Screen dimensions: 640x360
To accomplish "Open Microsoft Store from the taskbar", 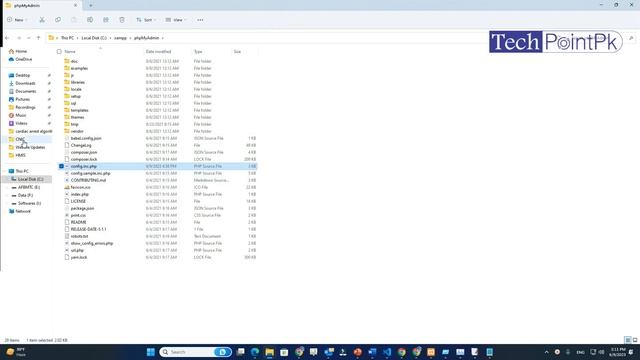I will point(284,352).
